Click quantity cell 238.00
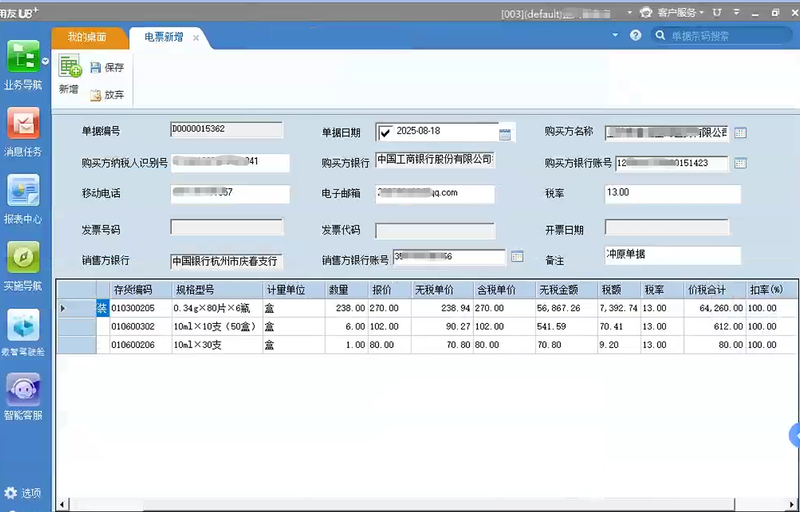800x512 pixels. coord(346,308)
